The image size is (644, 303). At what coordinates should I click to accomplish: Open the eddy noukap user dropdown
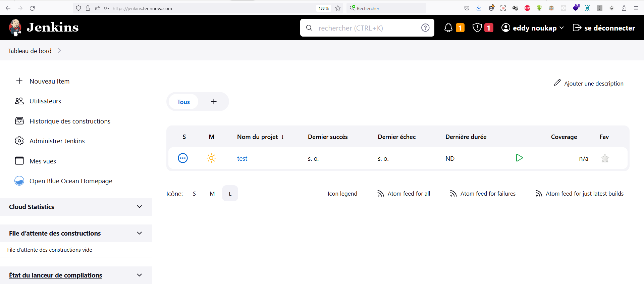pyautogui.click(x=533, y=28)
